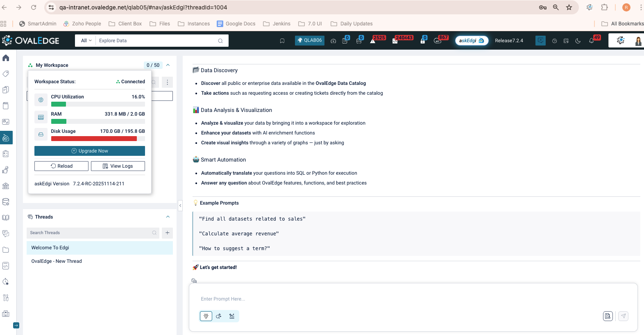Open the Governance bank-building sidebar icon

(6, 186)
